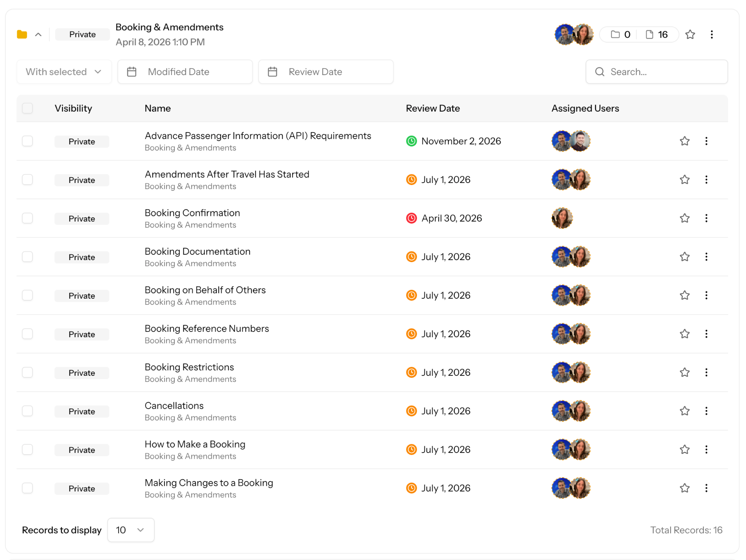Select the Advance Passenger Information row checkbox
This screenshot has width=746, height=560.
pyautogui.click(x=27, y=141)
